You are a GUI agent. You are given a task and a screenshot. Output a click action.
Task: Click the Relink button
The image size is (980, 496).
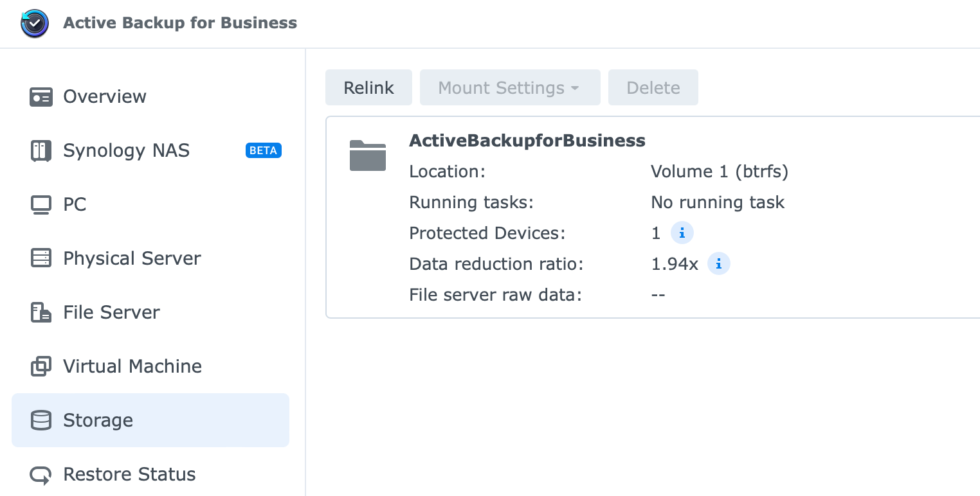point(368,88)
